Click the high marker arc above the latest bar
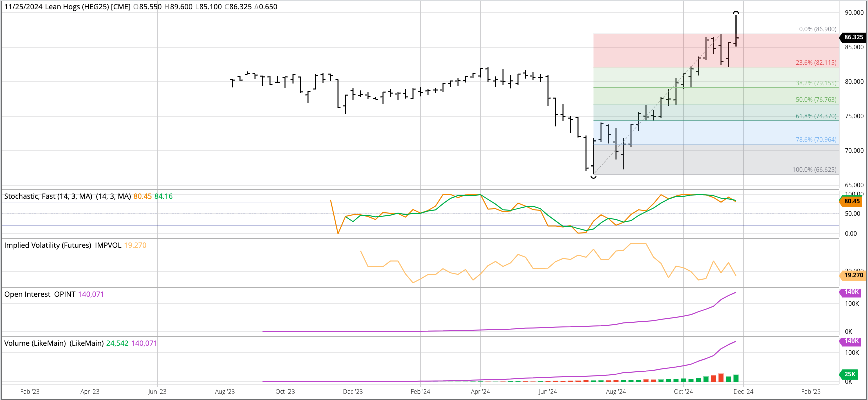 (736, 12)
